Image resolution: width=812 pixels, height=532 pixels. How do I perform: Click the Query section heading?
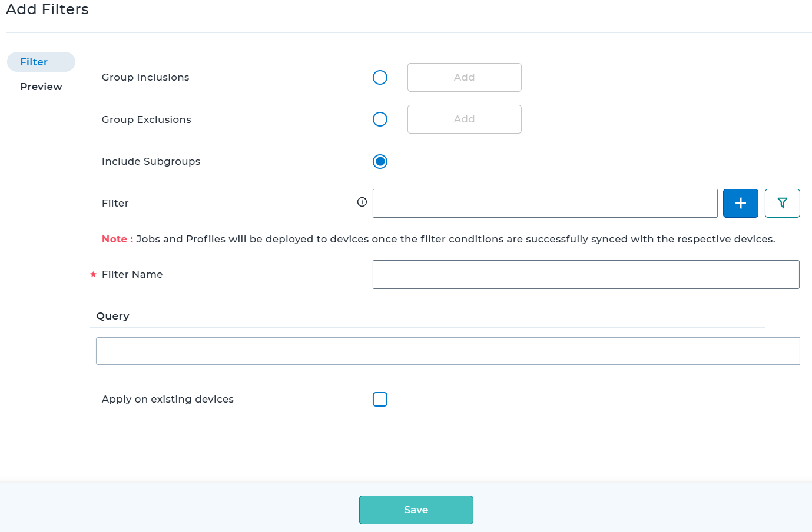coord(112,316)
